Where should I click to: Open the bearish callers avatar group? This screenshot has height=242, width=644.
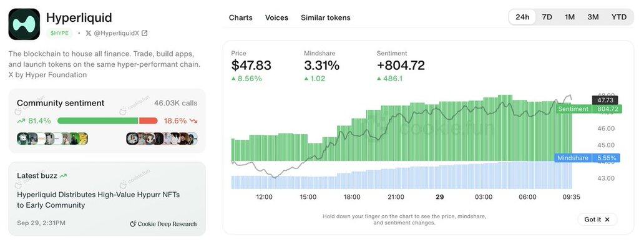tap(162, 138)
